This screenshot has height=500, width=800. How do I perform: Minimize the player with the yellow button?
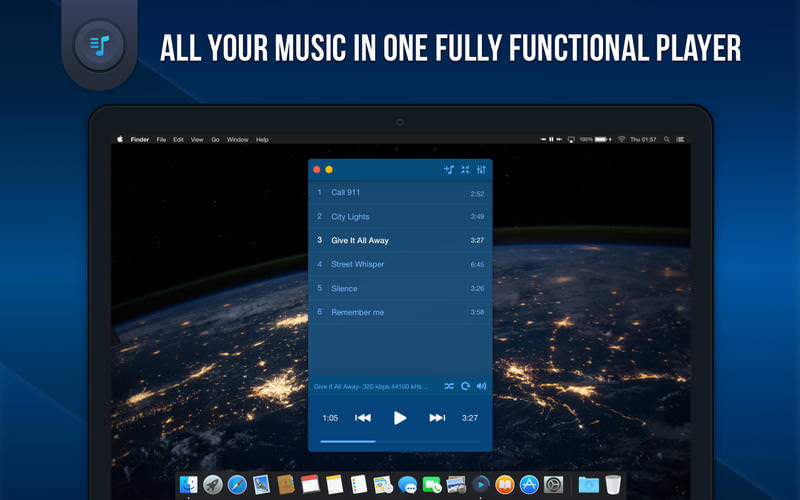point(329,169)
